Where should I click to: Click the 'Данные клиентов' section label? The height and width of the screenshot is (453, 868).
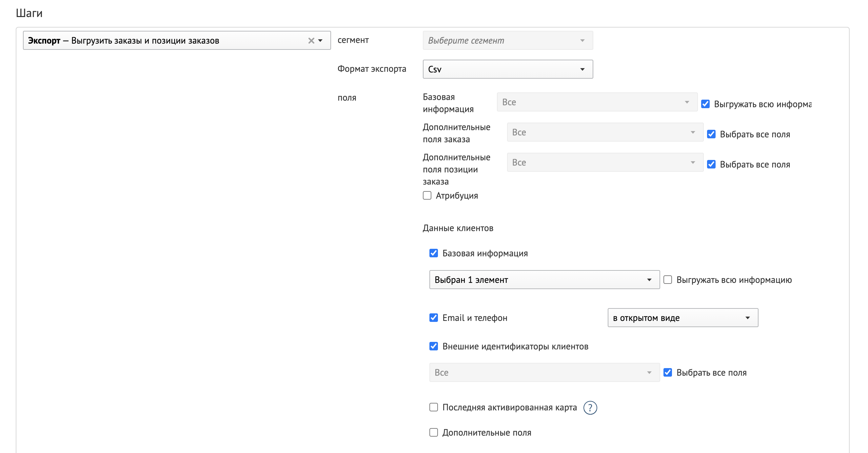(x=458, y=228)
